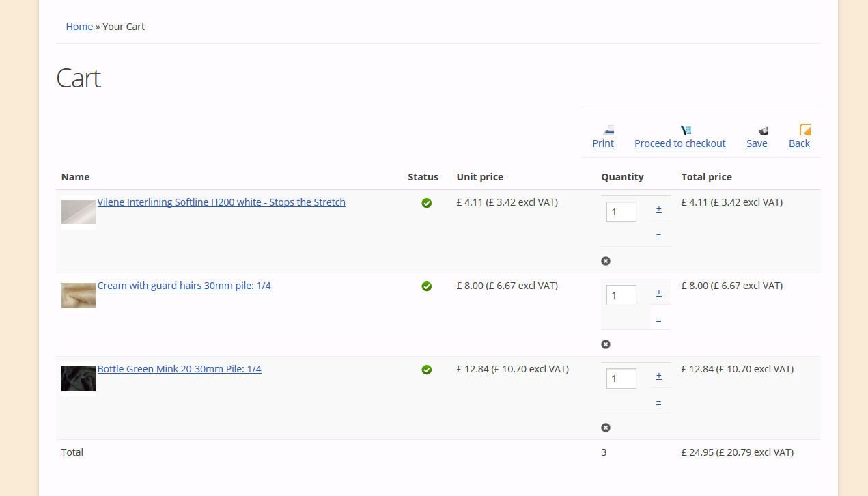The height and width of the screenshot is (496, 868).
Task: Click the Cream guard hairs thumbnail
Action: [79, 295]
